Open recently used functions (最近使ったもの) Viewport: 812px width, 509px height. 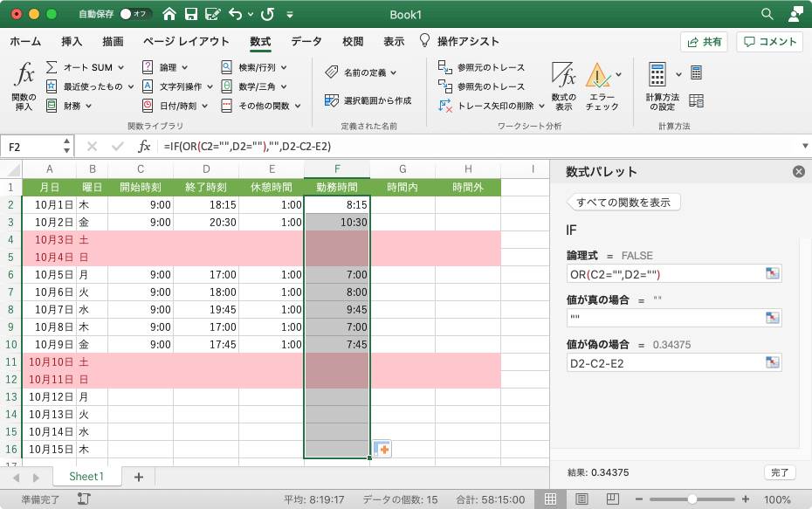tap(52, 86)
